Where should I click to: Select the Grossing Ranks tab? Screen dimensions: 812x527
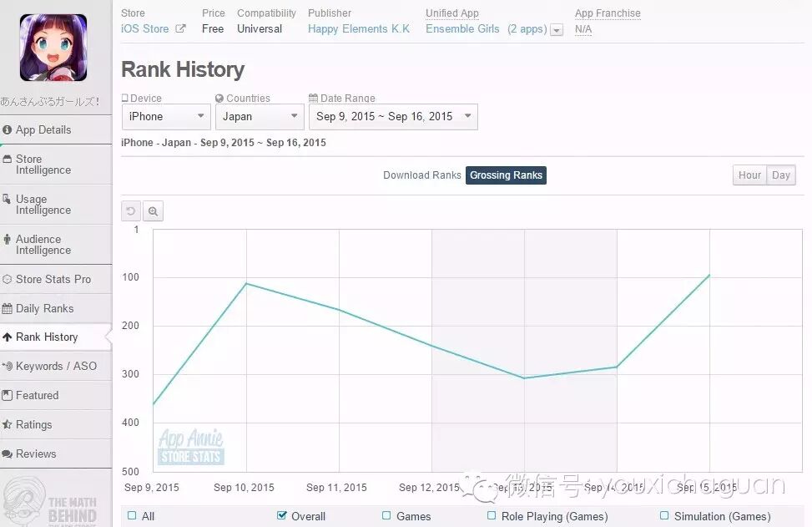point(506,175)
